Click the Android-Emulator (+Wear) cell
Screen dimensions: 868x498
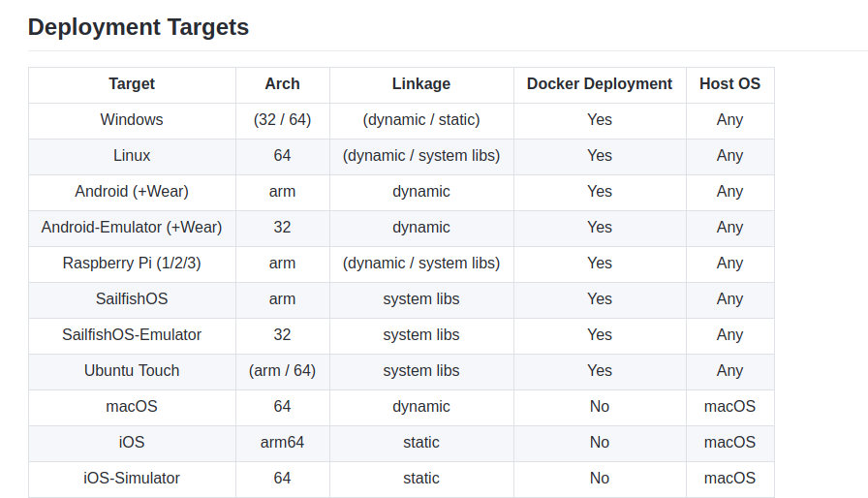click(x=132, y=228)
